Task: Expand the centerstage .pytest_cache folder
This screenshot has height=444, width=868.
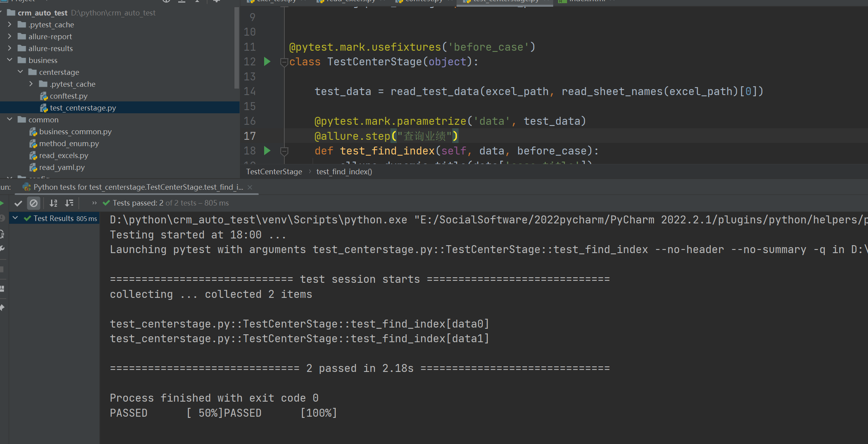Action: [31, 84]
